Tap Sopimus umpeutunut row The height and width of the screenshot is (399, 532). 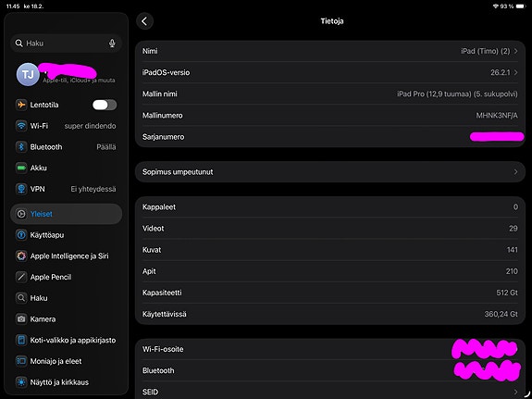[330, 172]
